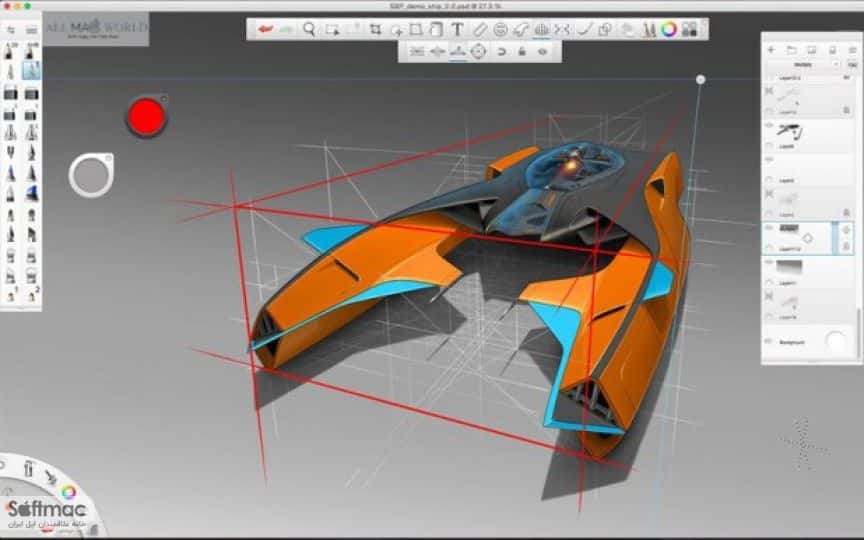Screen dimensions: 864x540
Task: Click the gray brush puck
Action: click(91, 175)
